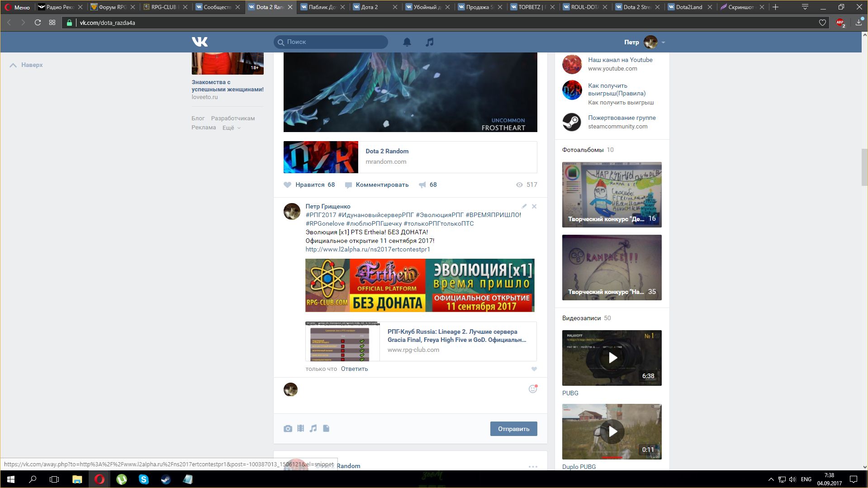The image size is (868, 488).
Task: Open the music player note icon
Action: coord(430,42)
